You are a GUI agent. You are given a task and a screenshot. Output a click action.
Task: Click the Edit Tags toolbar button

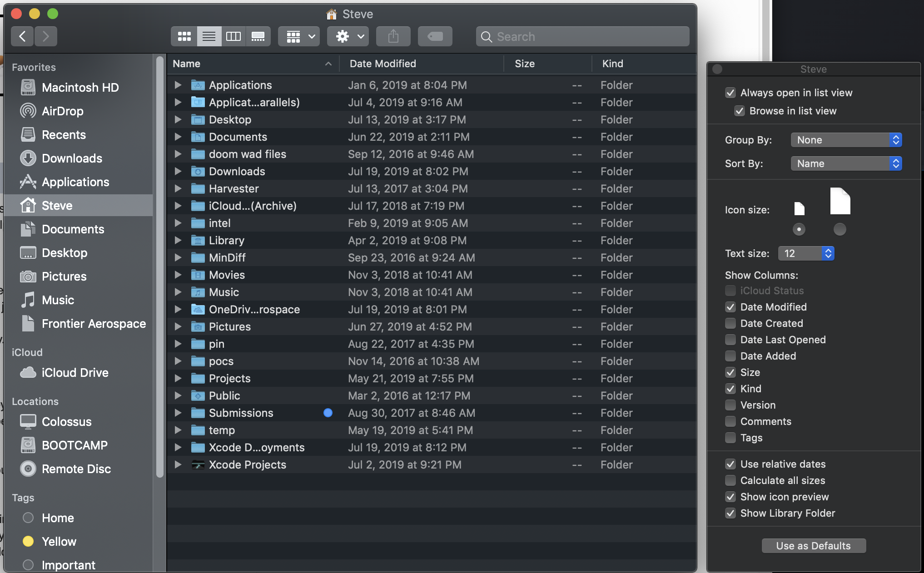(435, 36)
